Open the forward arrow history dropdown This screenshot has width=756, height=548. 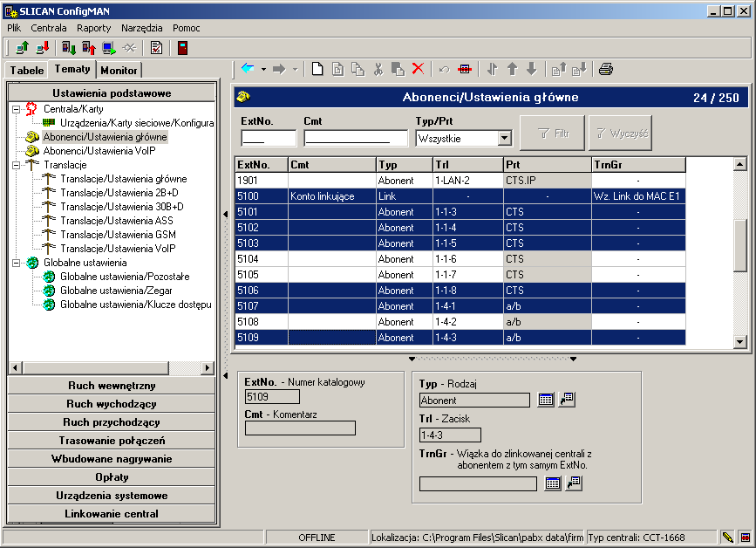[295, 70]
